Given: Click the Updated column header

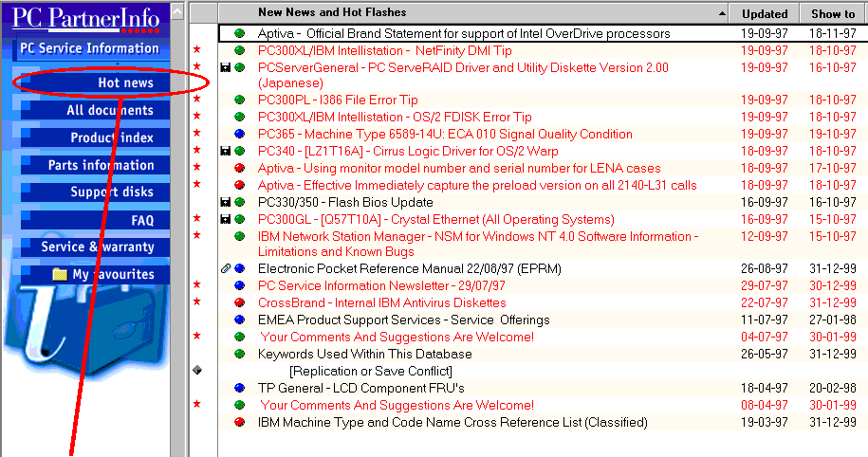Looking at the screenshot, I should pyautogui.click(x=765, y=13).
